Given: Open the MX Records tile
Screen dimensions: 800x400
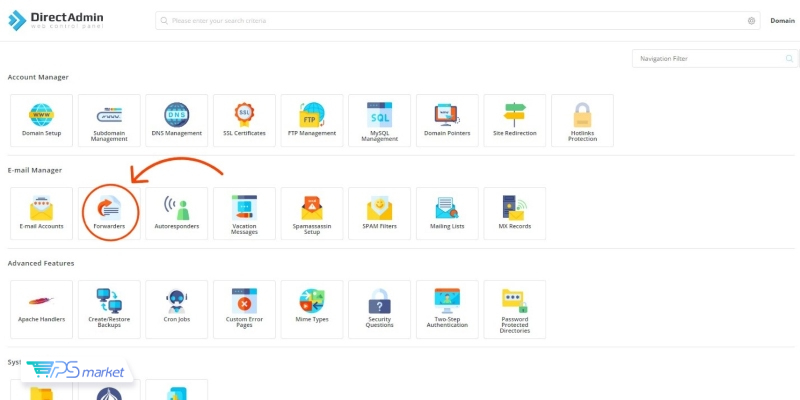Looking at the screenshot, I should pos(515,212).
